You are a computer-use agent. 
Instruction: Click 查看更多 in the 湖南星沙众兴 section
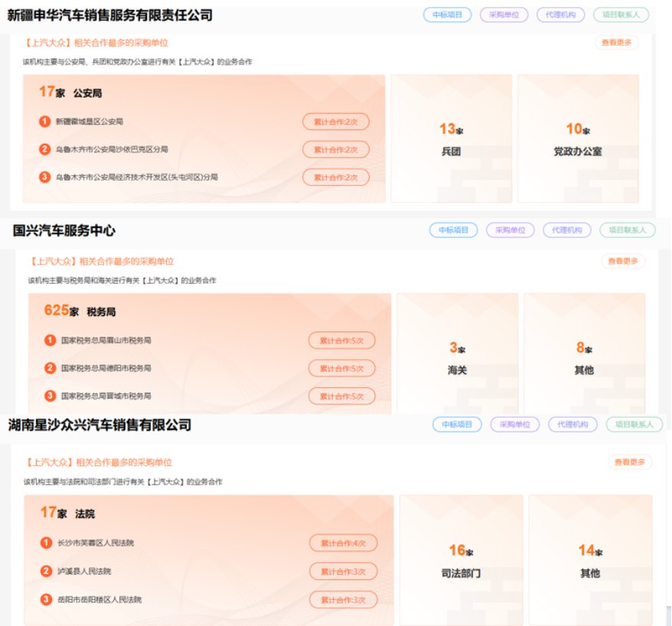630,462
